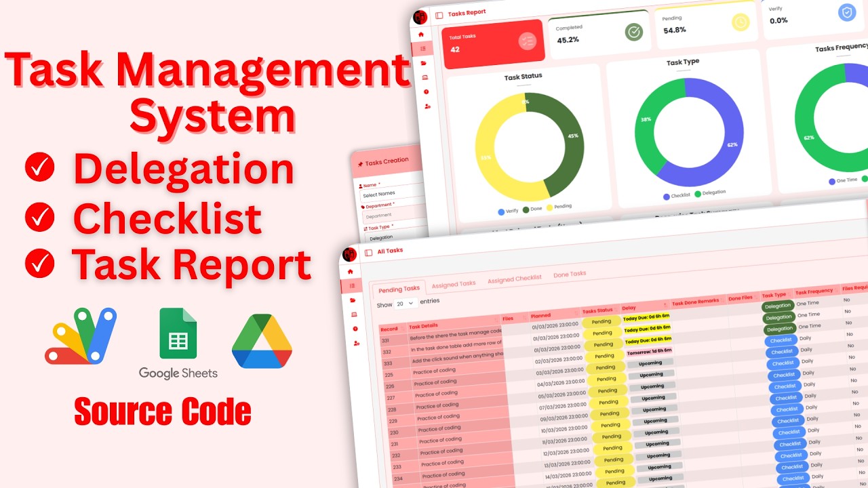This screenshot has height=488, width=868.
Task: Switch to Pending Tasks tab
Action: pos(400,289)
